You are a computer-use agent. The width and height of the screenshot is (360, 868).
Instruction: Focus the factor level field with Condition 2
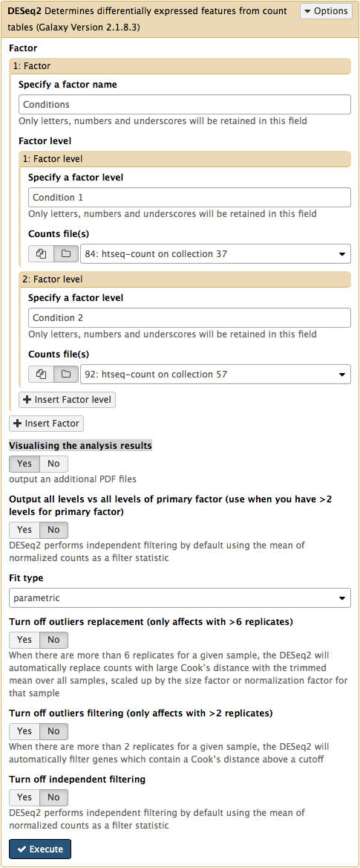point(190,318)
